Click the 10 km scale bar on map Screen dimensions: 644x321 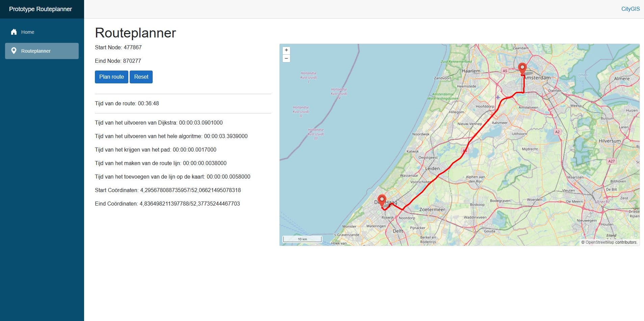(x=302, y=239)
